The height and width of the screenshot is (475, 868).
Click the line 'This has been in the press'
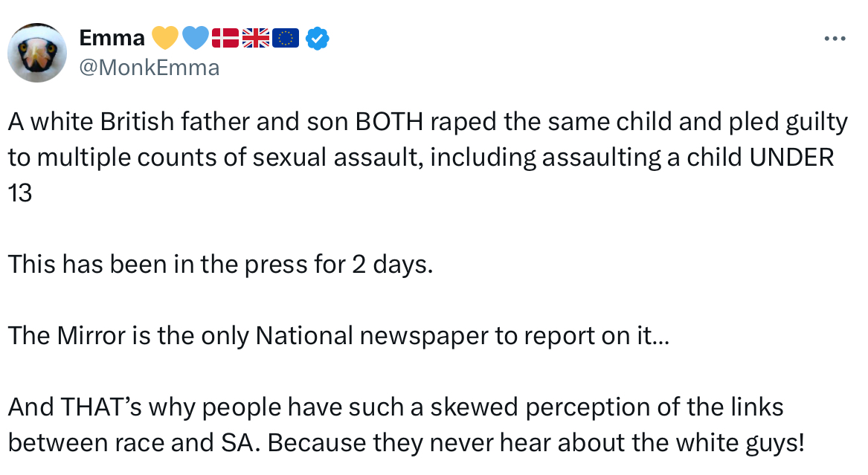pyautogui.click(x=220, y=265)
